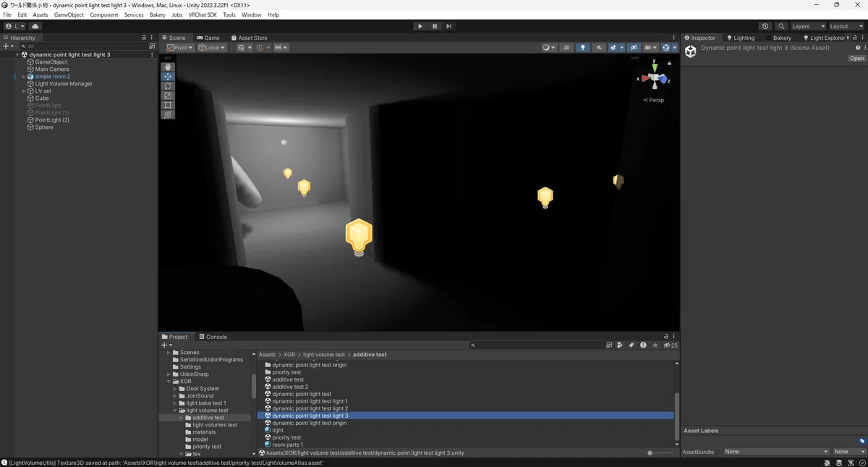Image resolution: width=868 pixels, height=467 pixels.
Task: Click the large light bulb gizmo in scene
Action: tap(359, 237)
